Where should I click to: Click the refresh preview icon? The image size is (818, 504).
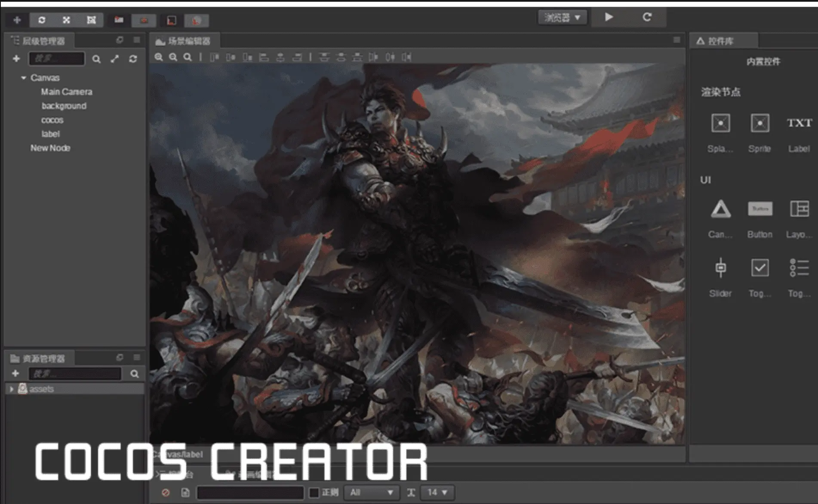pyautogui.click(x=647, y=17)
